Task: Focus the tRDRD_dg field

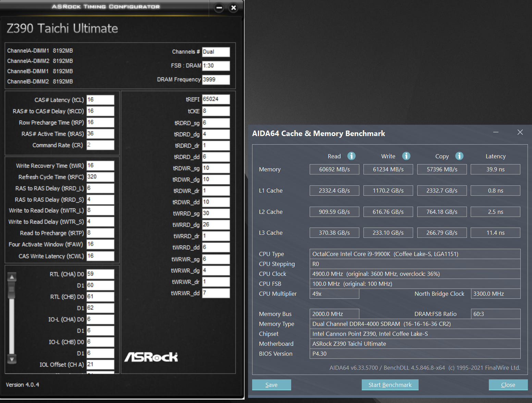Action: click(x=216, y=134)
